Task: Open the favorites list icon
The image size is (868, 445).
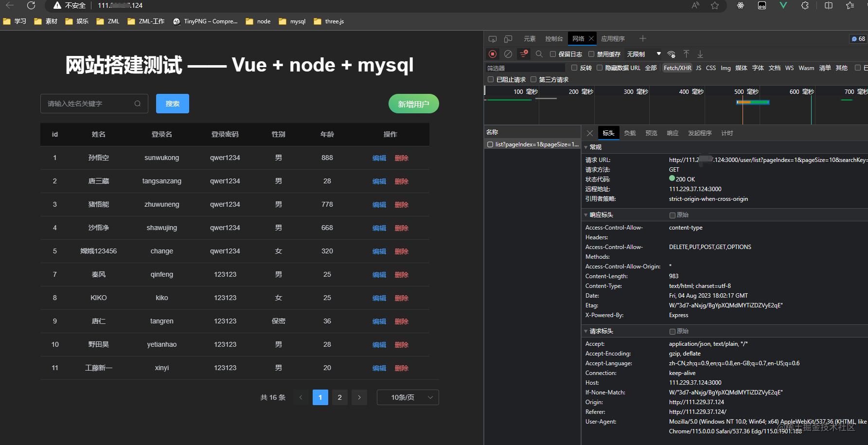Action: pyautogui.click(x=850, y=5)
